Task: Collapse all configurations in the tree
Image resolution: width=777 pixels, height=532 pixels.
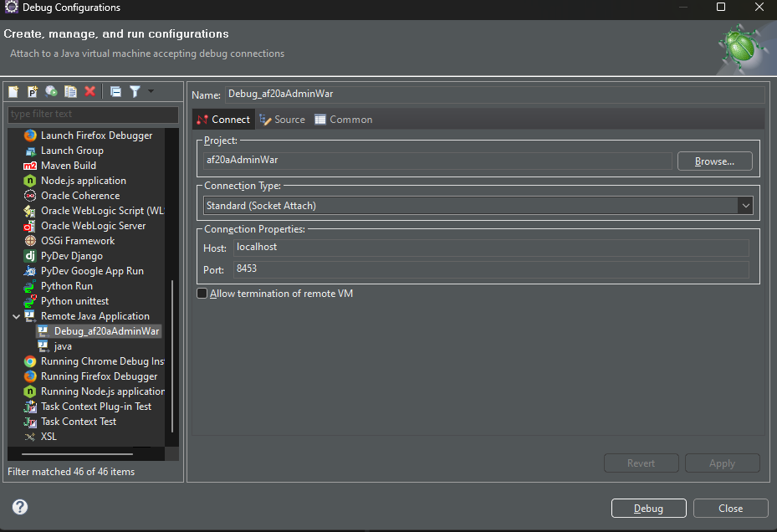Action: [x=115, y=92]
